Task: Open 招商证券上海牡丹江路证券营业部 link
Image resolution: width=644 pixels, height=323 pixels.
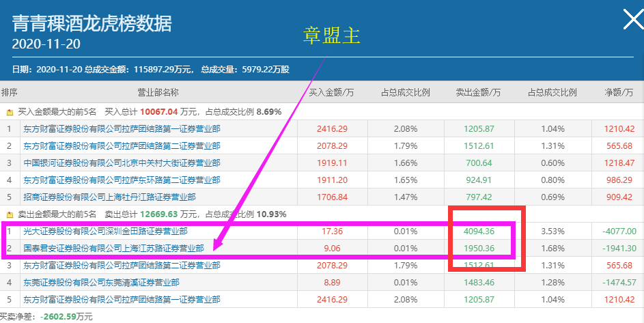Action: (x=110, y=197)
